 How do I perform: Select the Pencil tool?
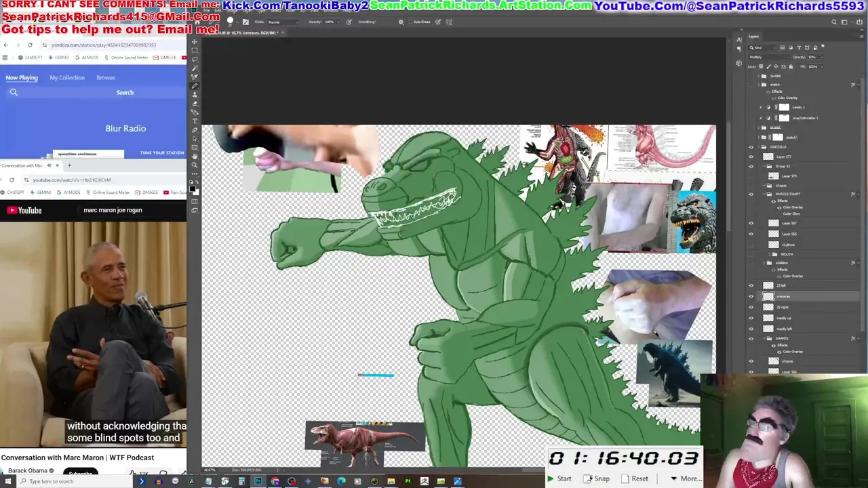coord(195,86)
